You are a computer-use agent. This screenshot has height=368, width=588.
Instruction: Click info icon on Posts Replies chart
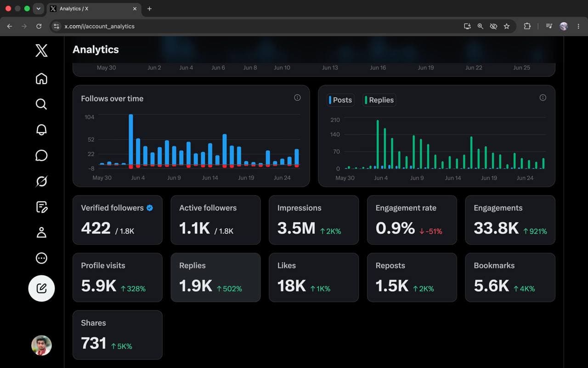click(x=543, y=98)
